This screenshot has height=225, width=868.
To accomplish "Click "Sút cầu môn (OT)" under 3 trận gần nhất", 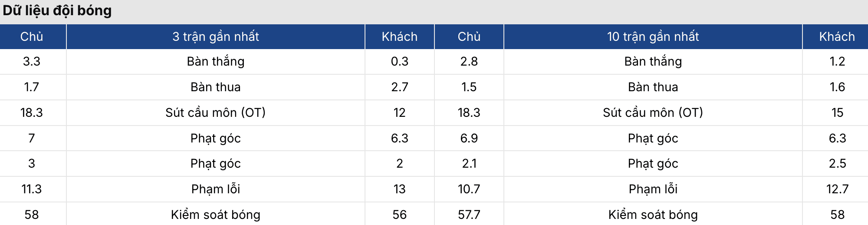I will 215,112.
